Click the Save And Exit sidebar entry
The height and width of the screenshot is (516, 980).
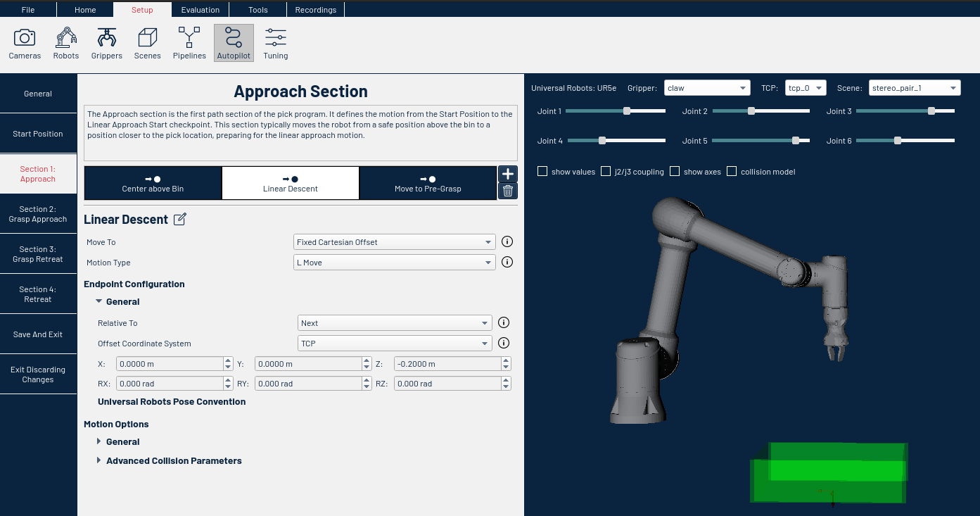[37, 334]
